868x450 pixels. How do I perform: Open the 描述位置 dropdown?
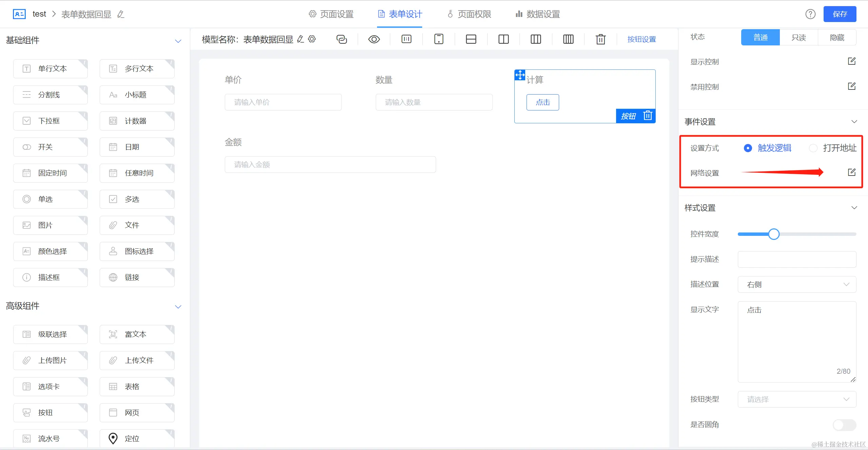(x=797, y=284)
